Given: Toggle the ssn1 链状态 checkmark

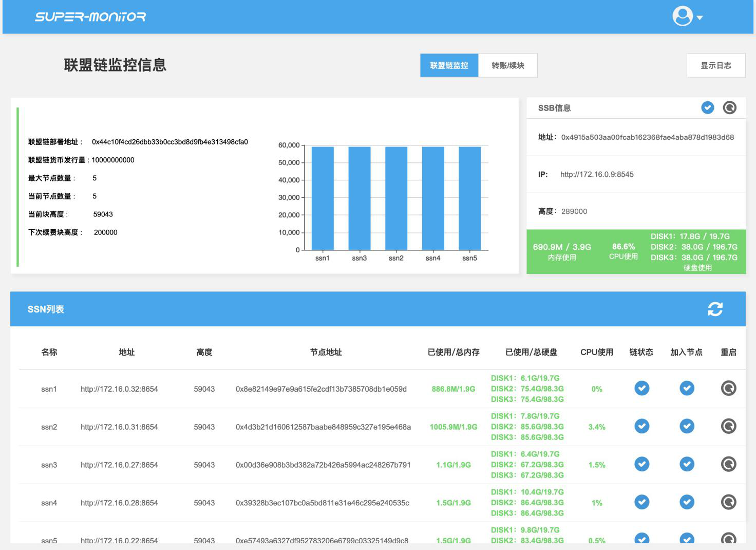Looking at the screenshot, I should [641, 388].
